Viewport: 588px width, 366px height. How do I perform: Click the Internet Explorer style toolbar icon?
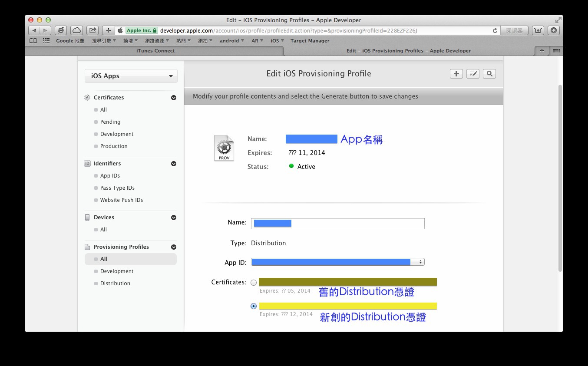61,30
